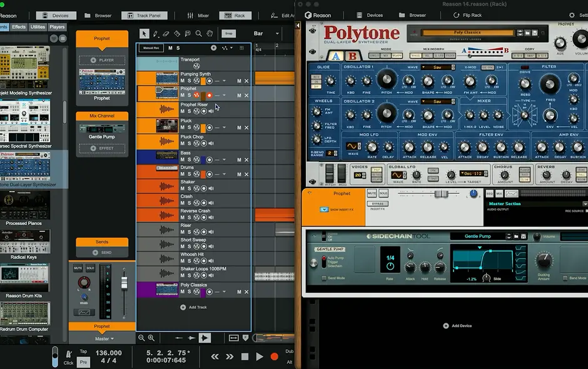Screen dimensions: 588x369
Task: Stop playback with the stop button
Action: [245, 356]
